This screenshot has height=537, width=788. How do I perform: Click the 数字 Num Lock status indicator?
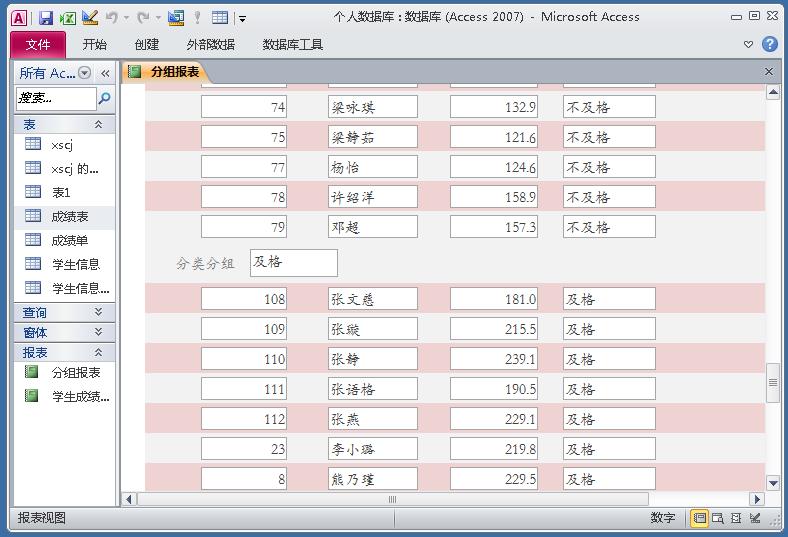pos(663,518)
